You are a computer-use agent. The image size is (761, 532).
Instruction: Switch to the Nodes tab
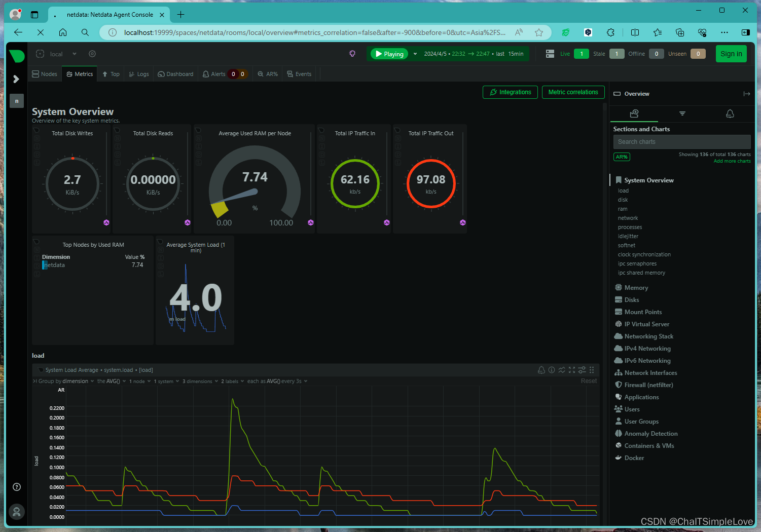click(45, 74)
